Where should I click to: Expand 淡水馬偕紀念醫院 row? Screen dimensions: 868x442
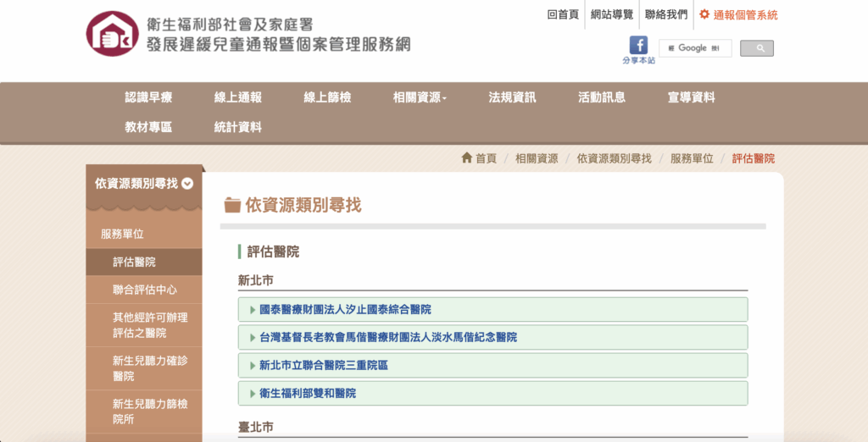tap(492, 338)
